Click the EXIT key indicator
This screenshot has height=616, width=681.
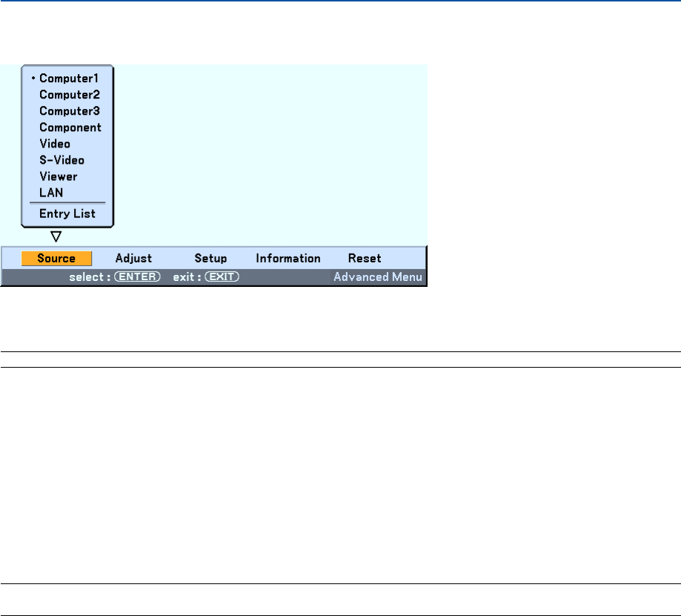click(222, 276)
